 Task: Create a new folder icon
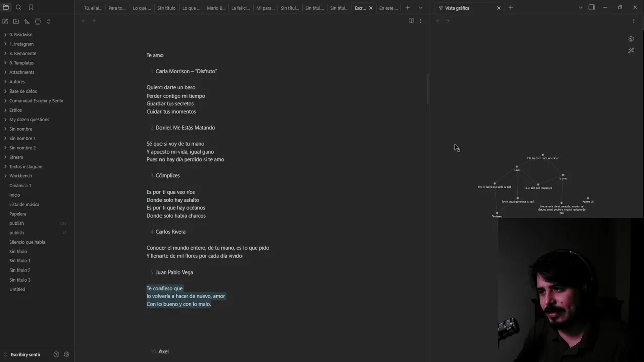pos(16,21)
